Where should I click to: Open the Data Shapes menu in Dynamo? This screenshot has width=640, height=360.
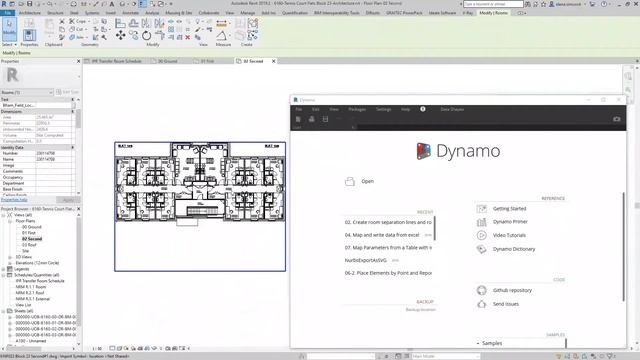point(452,109)
